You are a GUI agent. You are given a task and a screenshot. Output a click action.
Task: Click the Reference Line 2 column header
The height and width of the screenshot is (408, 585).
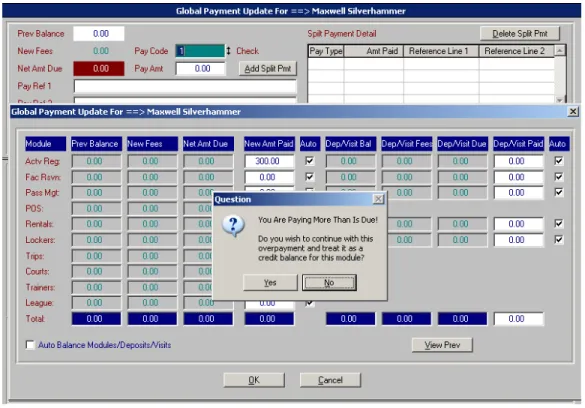tap(517, 51)
